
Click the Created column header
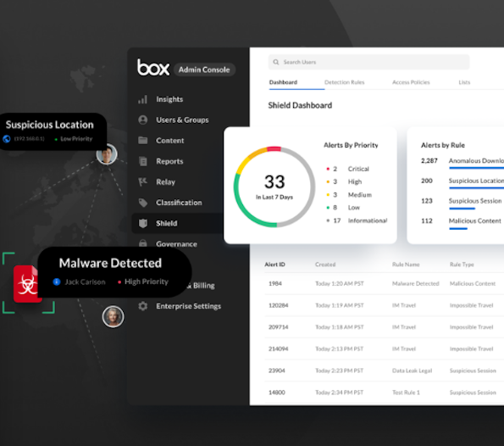pos(325,265)
